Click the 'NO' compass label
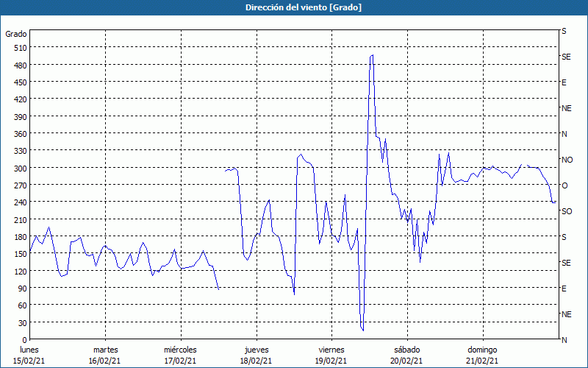588x368 pixels. click(567, 160)
